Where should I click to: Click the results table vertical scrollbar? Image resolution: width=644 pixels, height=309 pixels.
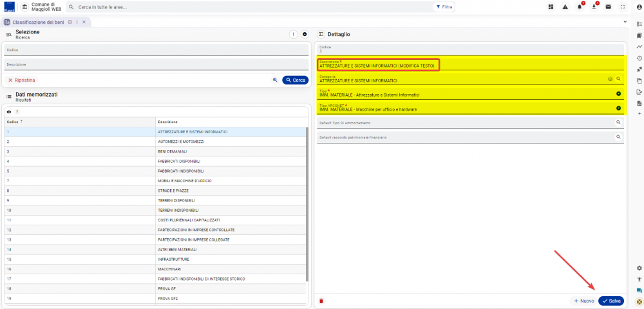tap(307, 204)
